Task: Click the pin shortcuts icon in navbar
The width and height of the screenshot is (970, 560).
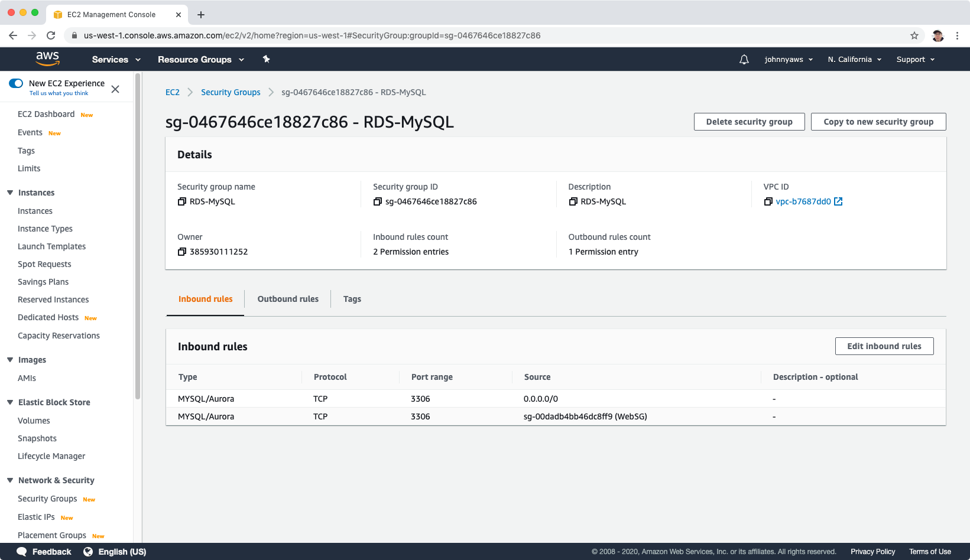Action: tap(267, 59)
